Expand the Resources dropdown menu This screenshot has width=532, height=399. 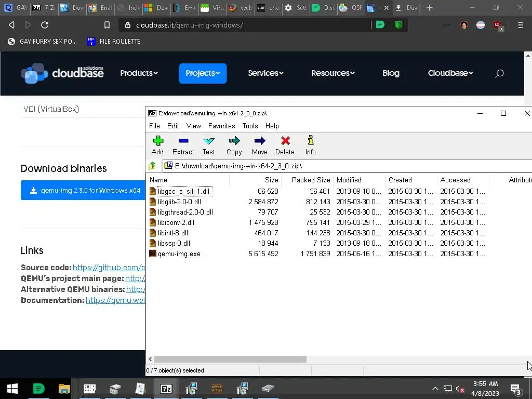point(333,73)
